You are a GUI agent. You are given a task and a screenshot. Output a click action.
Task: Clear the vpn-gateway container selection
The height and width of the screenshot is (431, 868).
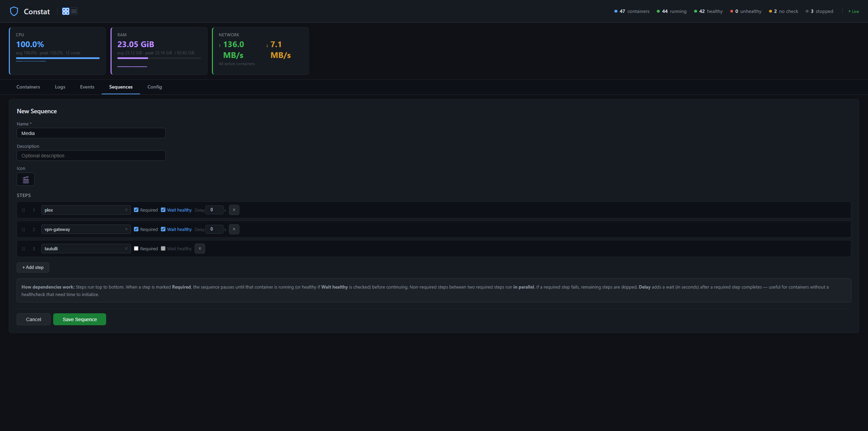(x=126, y=229)
